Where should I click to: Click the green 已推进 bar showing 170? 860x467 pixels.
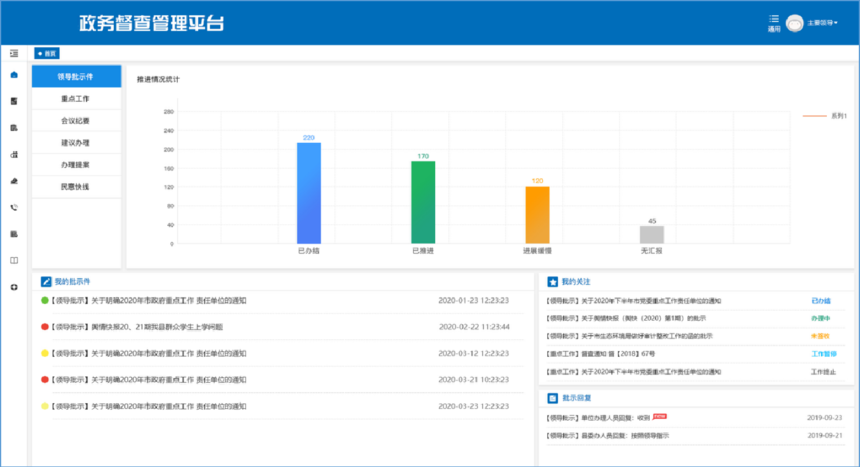tap(423, 202)
